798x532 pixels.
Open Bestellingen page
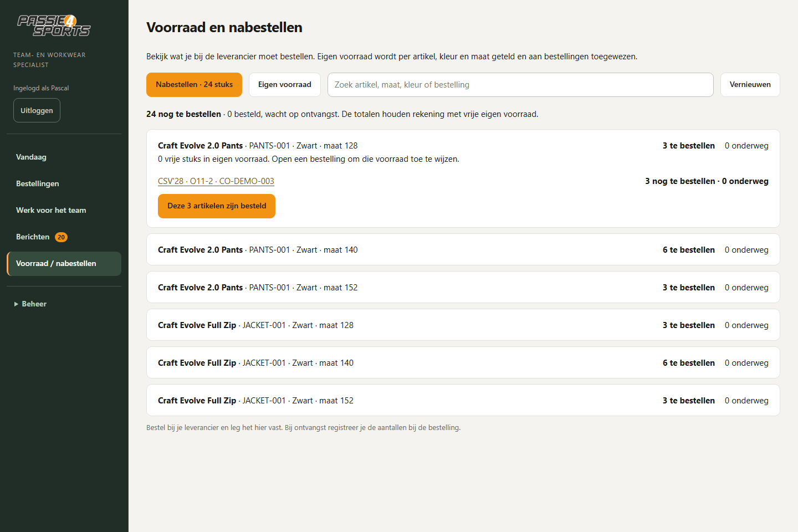tap(64, 183)
